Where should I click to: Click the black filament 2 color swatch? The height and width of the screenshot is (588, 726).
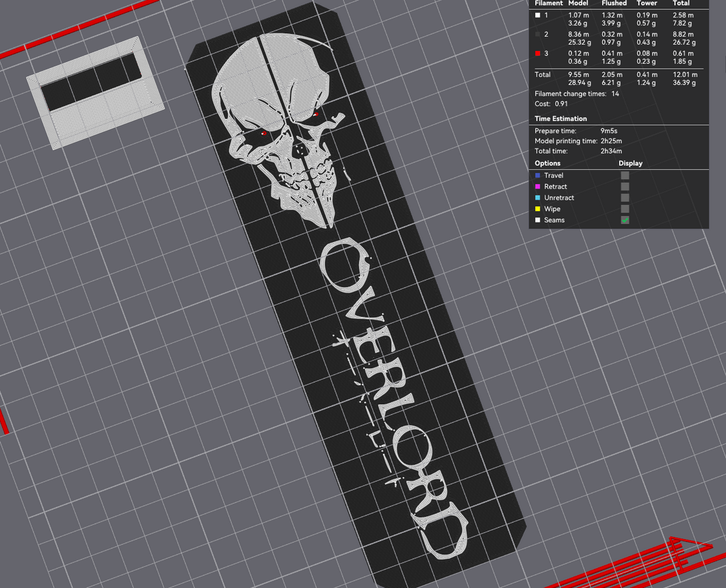537,34
